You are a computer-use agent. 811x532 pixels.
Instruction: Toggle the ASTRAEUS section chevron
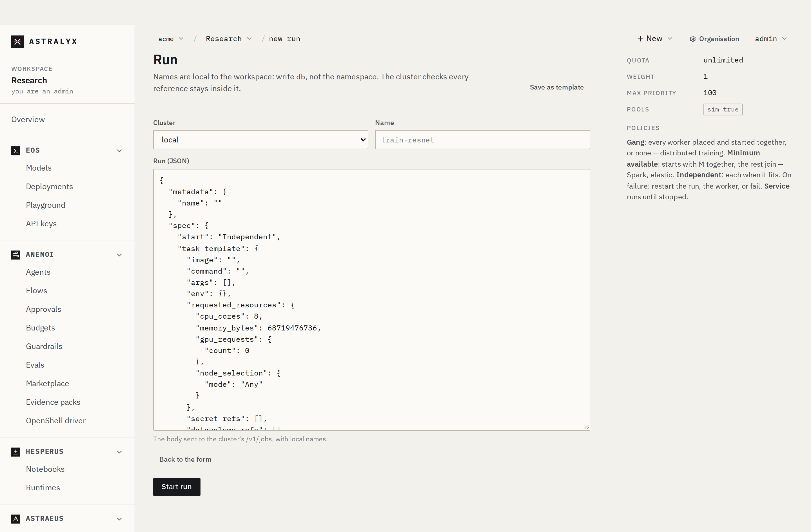120,519
